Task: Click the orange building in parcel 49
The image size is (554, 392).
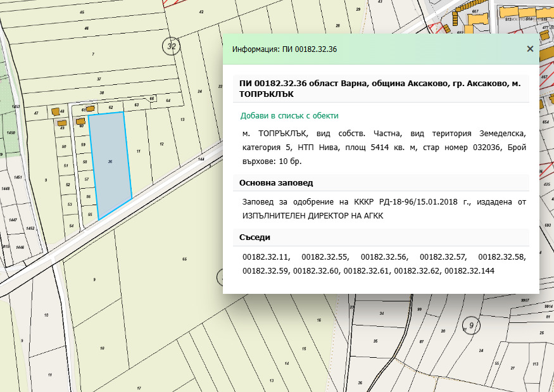Action: click(62, 123)
